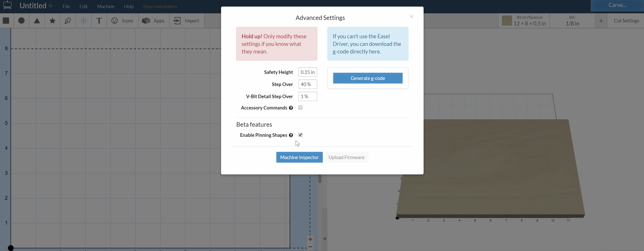The image size is (644, 251).
Task: Select the circle shape tool
Action: [21, 21]
